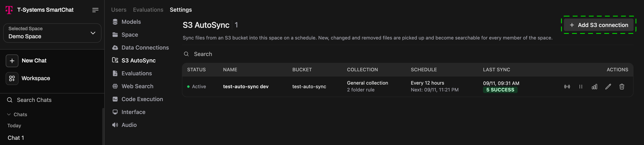This screenshot has height=145, width=644.
Task: Click the Interface monitor icon
Action: point(115,112)
